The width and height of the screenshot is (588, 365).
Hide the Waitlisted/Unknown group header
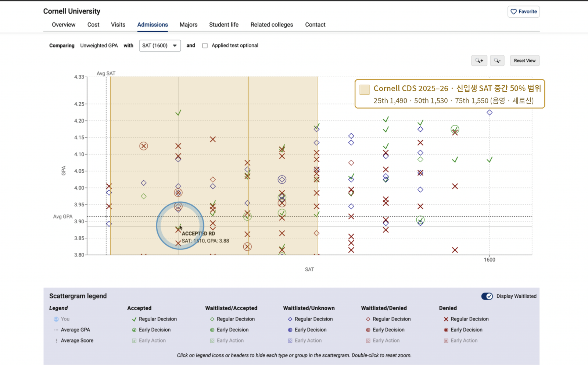click(x=309, y=308)
